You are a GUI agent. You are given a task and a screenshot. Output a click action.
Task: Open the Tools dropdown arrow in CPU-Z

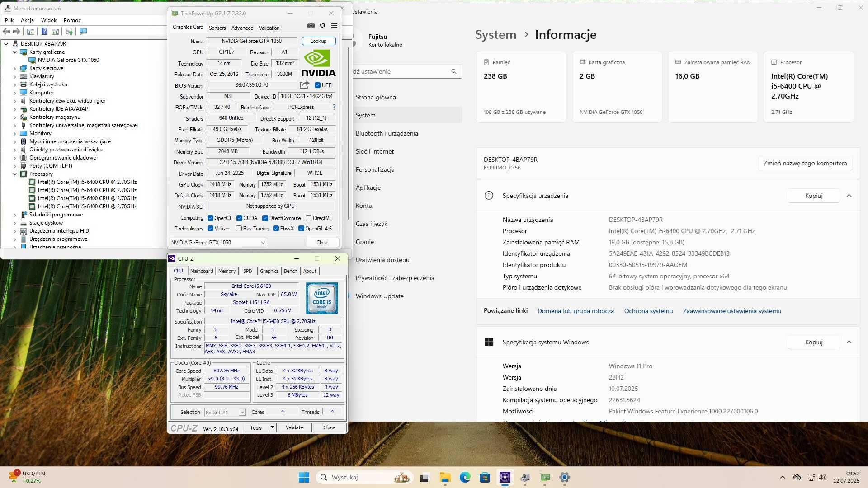pos(272,427)
